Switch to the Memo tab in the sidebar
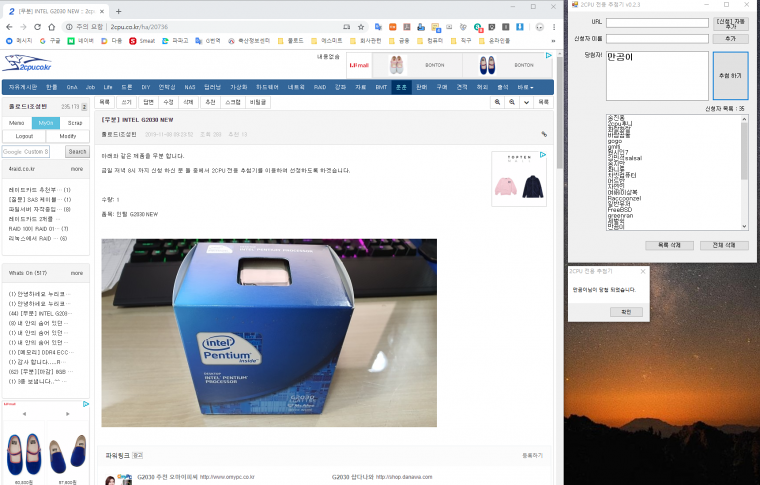760x485 pixels. pyautogui.click(x=16, y=123)
